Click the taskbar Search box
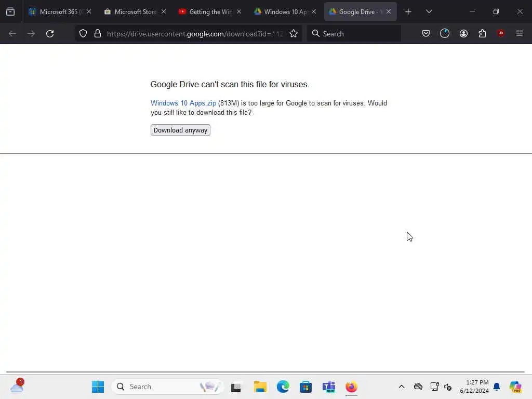The width and height of the screenshot is (532, 399). click(x=168, y=387)
